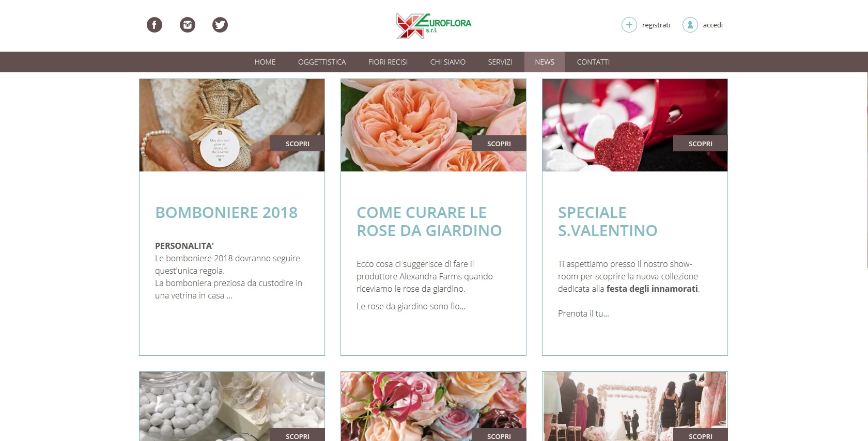
Task: Open the OGGETTISTICA menu
Action: (322, 62)
